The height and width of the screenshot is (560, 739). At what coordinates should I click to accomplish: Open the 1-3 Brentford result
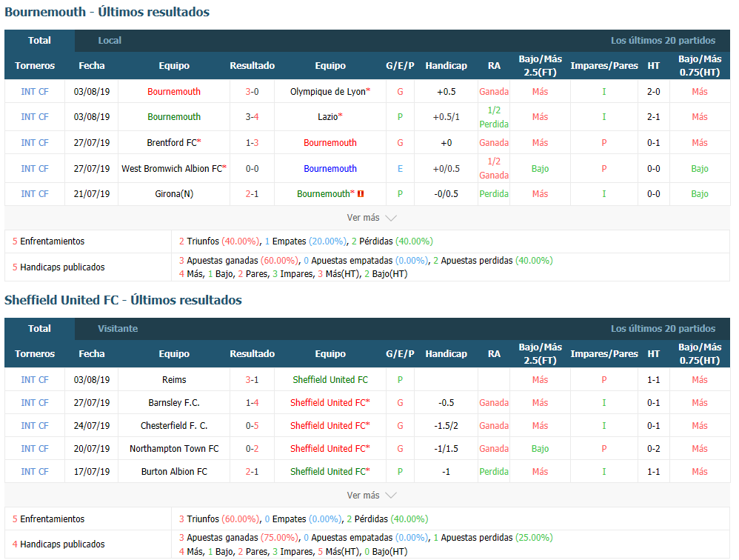253,142
